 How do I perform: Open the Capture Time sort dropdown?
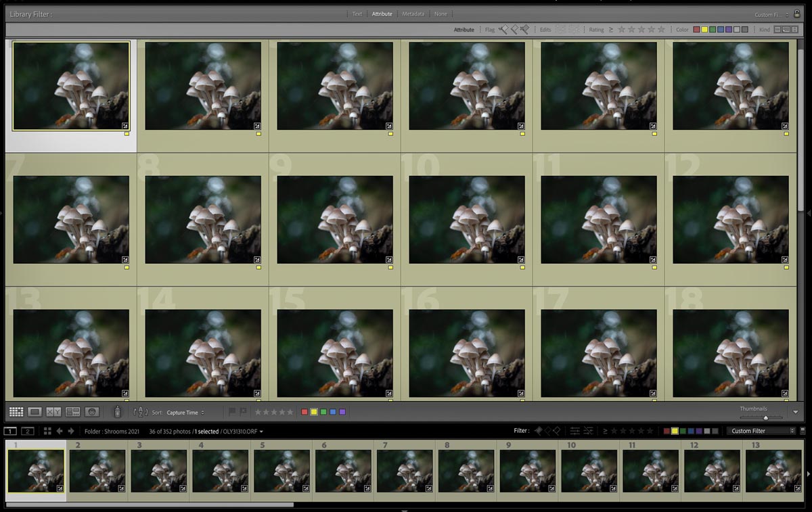185,413
